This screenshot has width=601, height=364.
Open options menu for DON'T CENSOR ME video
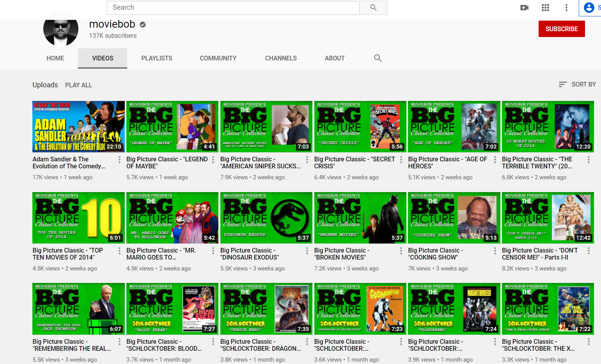coord(589,251)
